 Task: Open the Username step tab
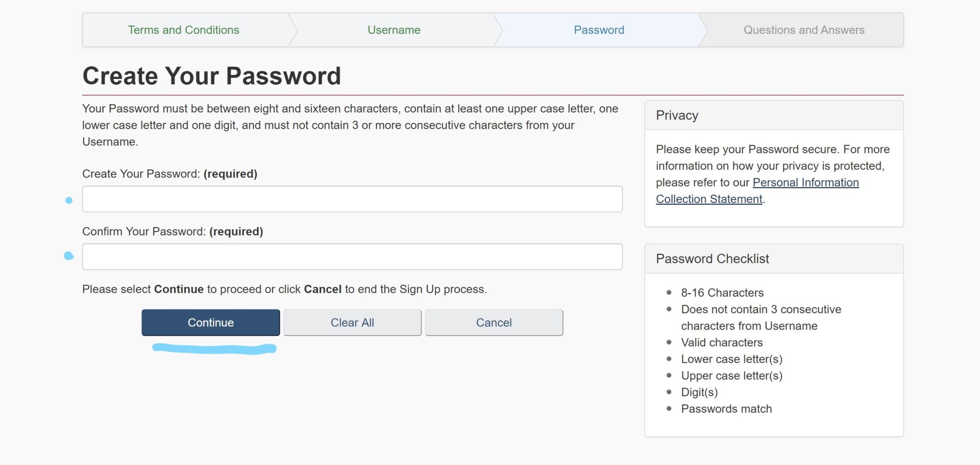pos(394,30)
